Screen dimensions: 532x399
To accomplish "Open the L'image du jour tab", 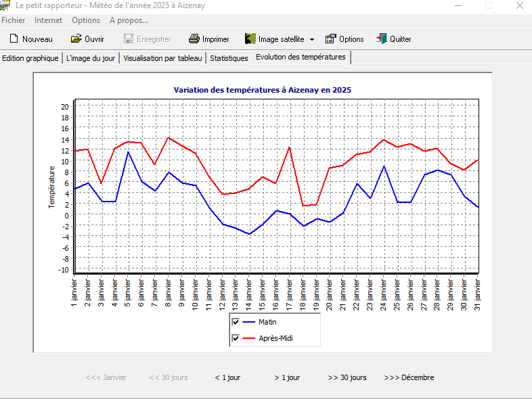I will tap(91, 58).
